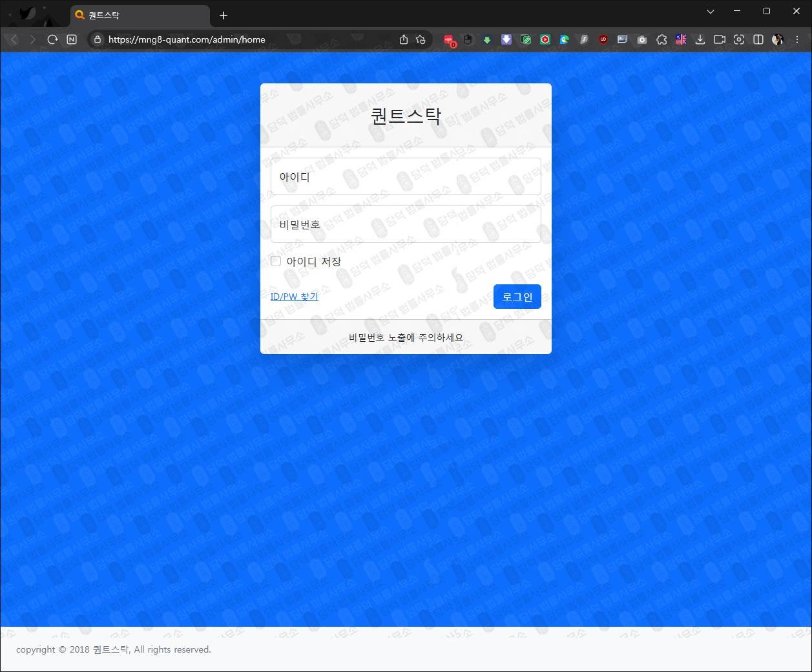Image resolution: width=812 pixels, height=672 pixels.
Task: Click the screenshot capture frame icon
Action: pos(739,39)
